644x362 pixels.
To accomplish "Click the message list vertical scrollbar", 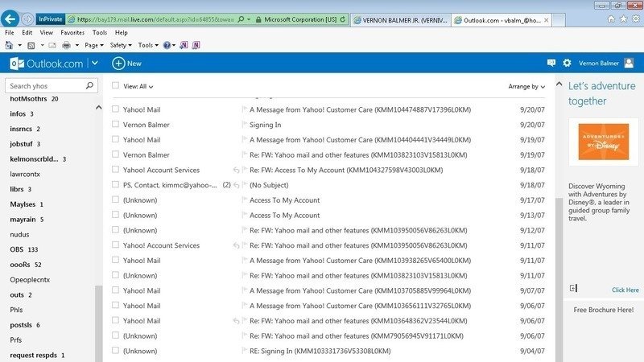I will 559,279.
